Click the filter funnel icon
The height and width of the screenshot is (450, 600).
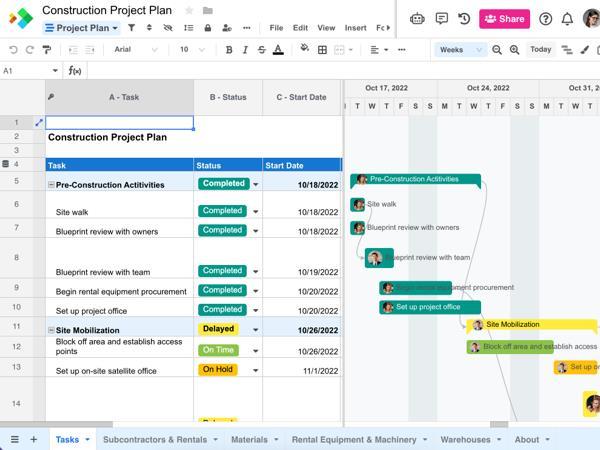click(x=131, y=28)
